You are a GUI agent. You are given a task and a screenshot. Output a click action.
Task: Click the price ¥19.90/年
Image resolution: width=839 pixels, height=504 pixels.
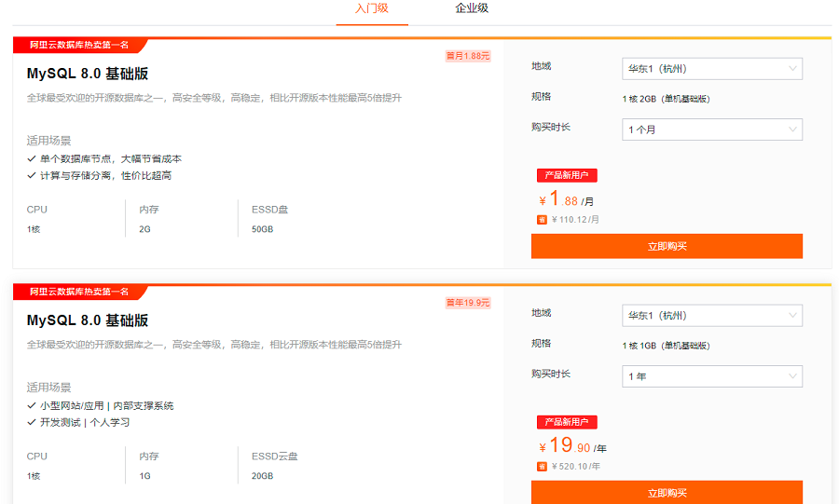pyautogui.click(x=572, y=445)
